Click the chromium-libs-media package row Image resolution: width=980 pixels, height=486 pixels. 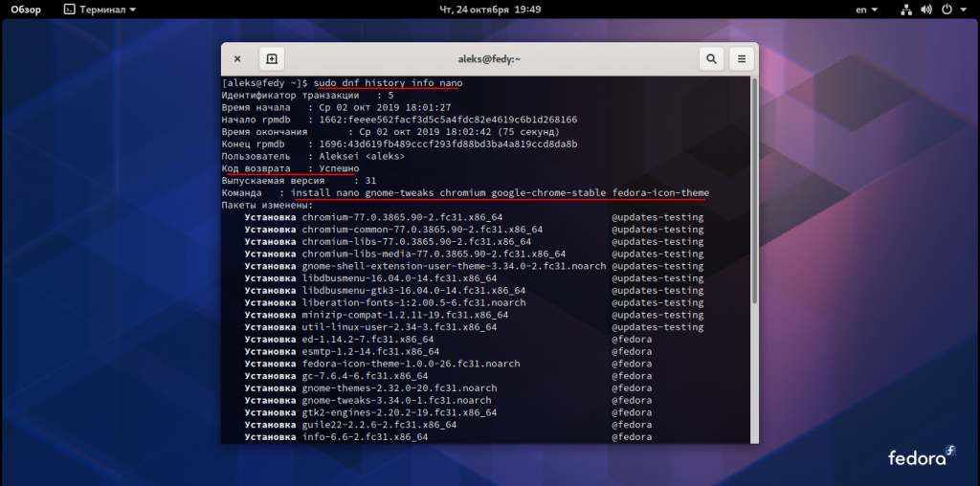pos(475,254)
